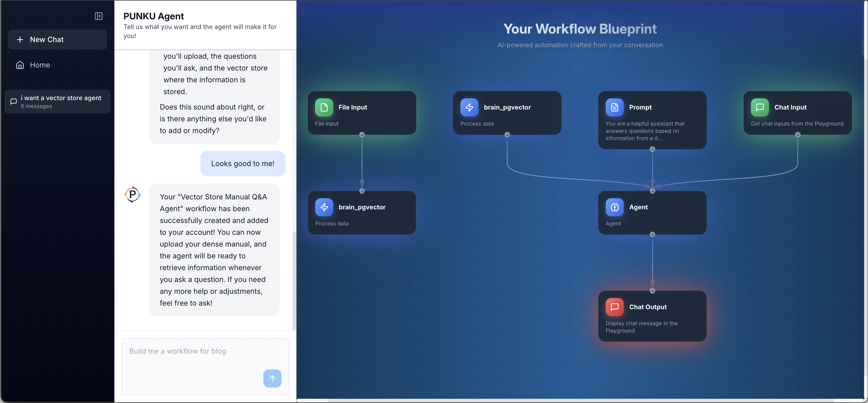Click the connection dot below the Agent node
Image resolution: width=868 pixels, height=403 pixels.
click(x=652, y=234)
